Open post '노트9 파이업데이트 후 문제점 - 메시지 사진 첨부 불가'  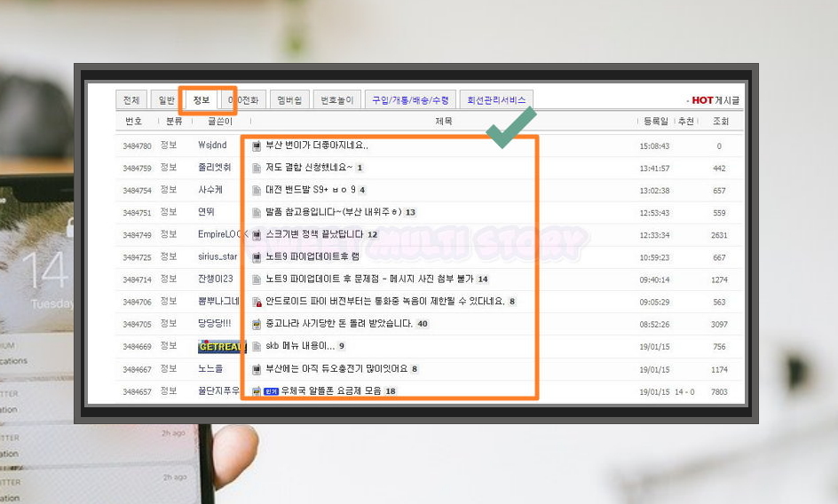point(370,280)
